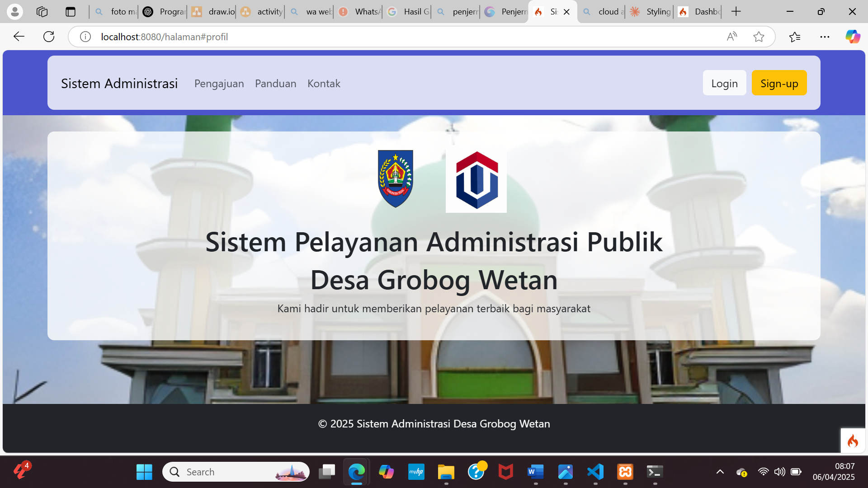Refresh the page with reload icon

(x=49, y=37)
